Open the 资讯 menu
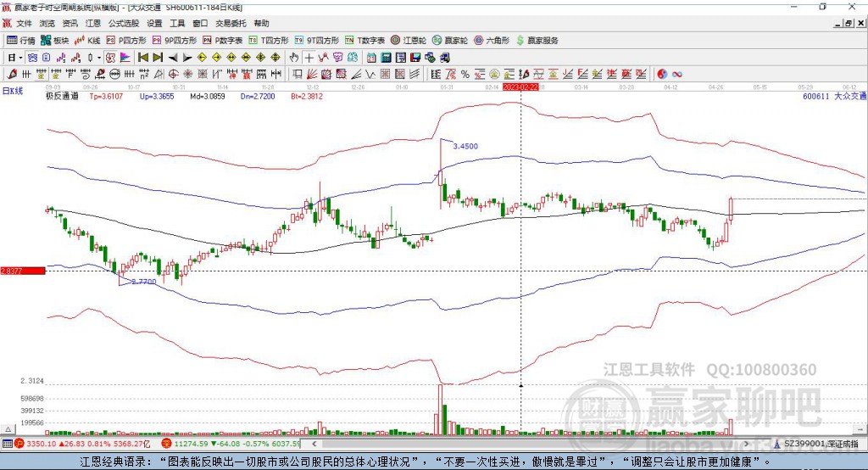The height and width of the screenshot is (470, 868). [70, 23]
